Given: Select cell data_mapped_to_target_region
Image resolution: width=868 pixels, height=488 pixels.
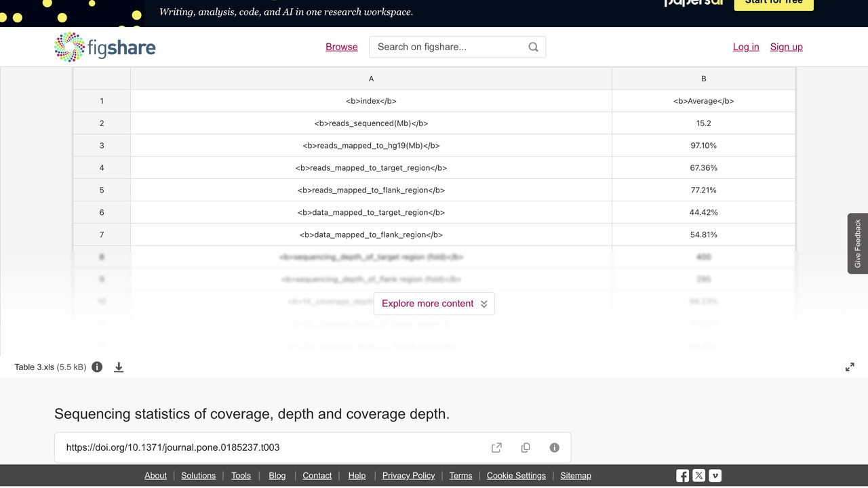Looking at the screenshot, I should (x=371, y=213).
